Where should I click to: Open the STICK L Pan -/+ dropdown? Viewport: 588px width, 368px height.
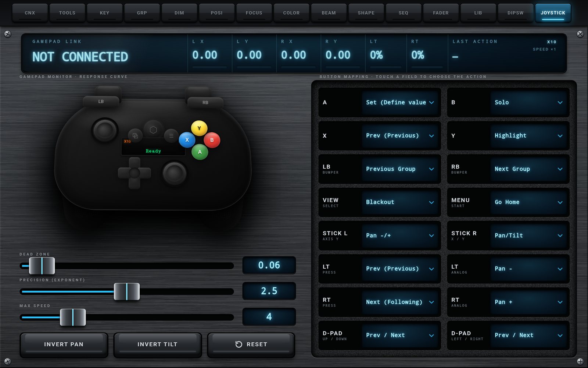(x=401, y=236)
